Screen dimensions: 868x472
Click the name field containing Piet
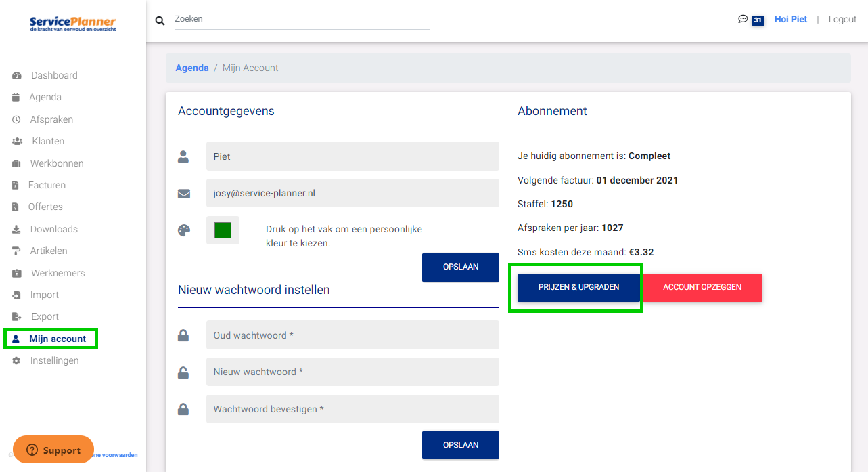pos(352,156)
